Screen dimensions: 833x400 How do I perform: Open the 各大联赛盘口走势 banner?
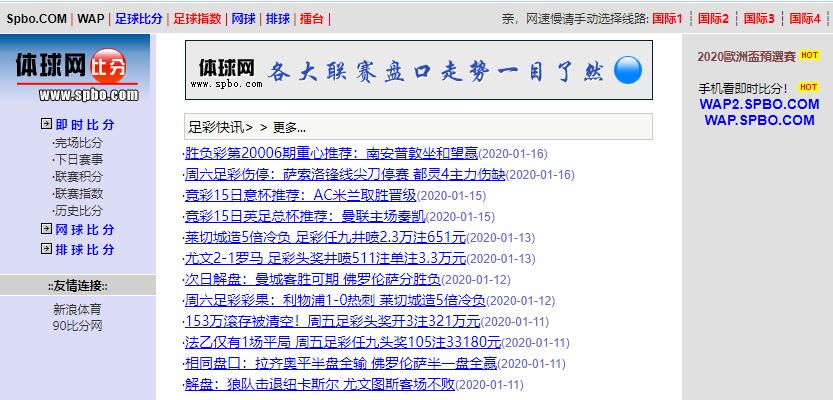tap(419, 70)
